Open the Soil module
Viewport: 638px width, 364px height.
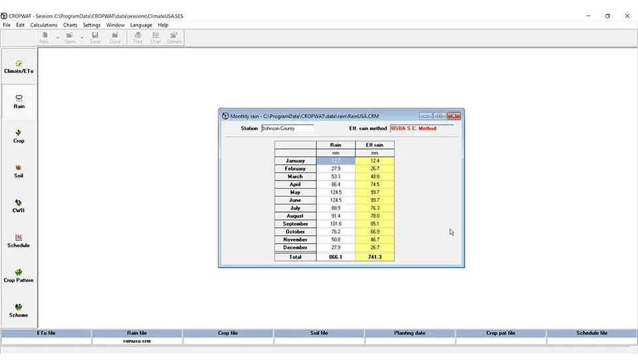click(x=19, y=171)
